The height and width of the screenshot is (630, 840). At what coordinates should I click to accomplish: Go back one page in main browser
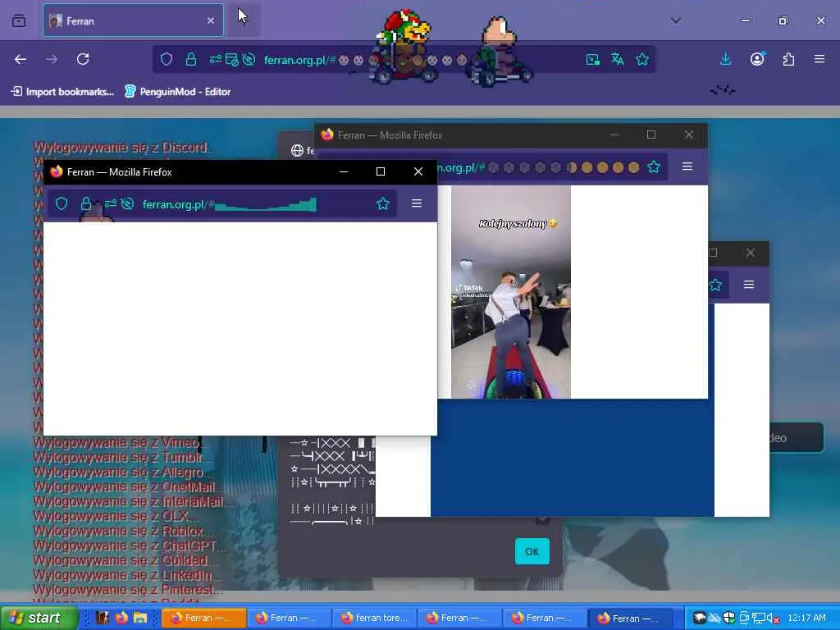tap(21, 59)
